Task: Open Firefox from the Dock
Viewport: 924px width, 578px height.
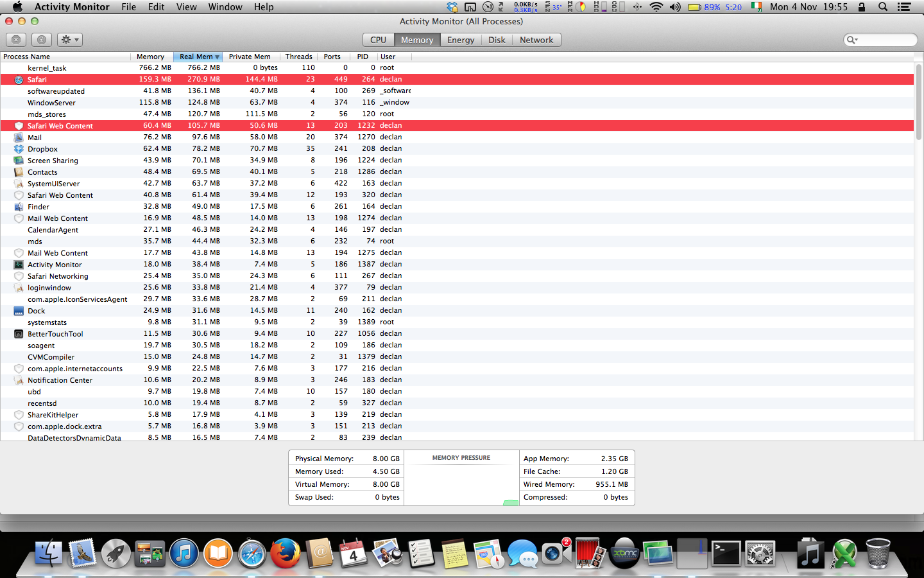Action: (286, 554)
